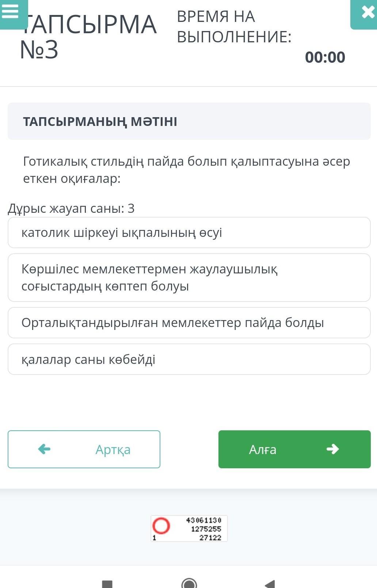Go back with the Артқа button
Image resolution: width=377 pixels, height=588 pixels.
[84, 449]
